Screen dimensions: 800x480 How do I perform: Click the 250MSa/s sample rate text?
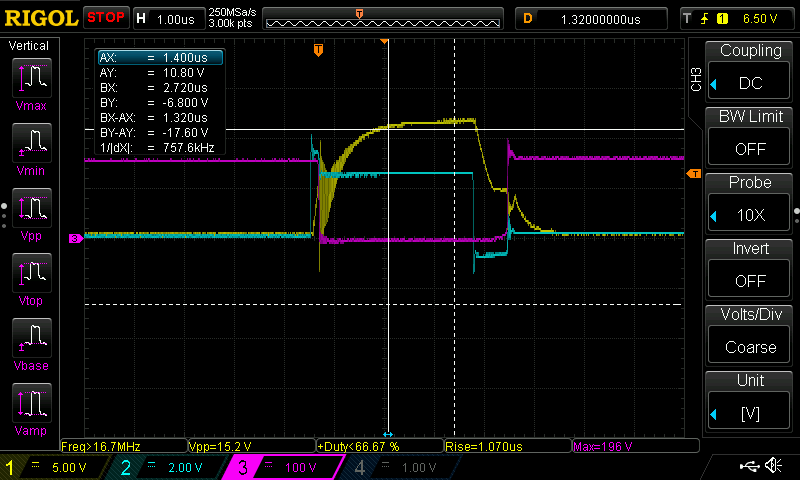(232, 12)
